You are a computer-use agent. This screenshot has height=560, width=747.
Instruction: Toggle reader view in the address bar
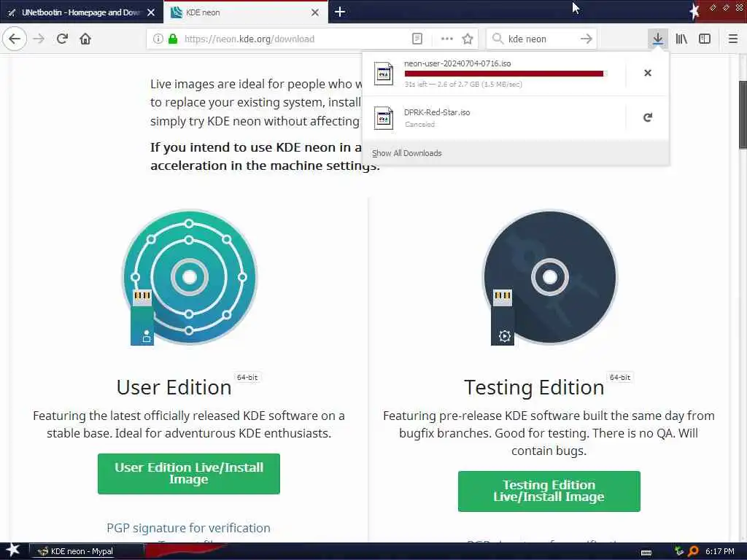(417, 39)
